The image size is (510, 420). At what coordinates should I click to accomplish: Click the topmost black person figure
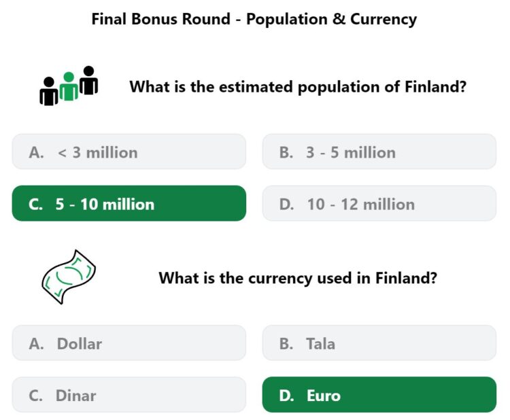(x=88, y=80)
